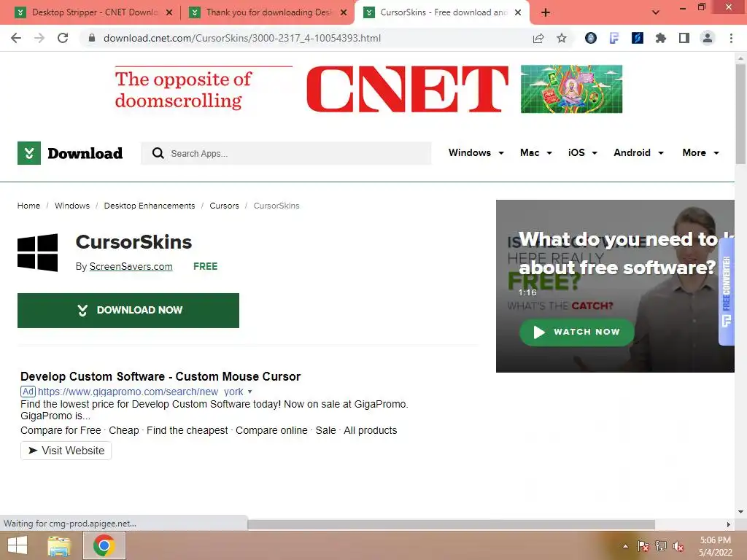Viewport: 747px width, 560px height.
Task: Open the Action Center flag icon
Action: [643, 546]
